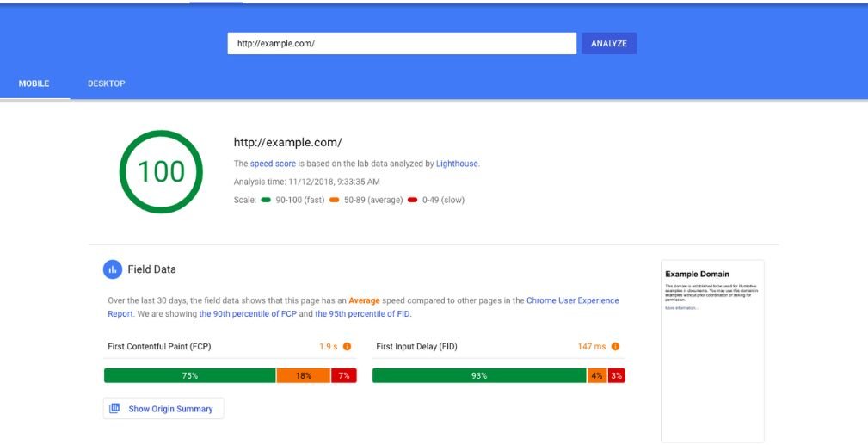
Task: Open the Lighthouse link
Action: click(457, 164)
